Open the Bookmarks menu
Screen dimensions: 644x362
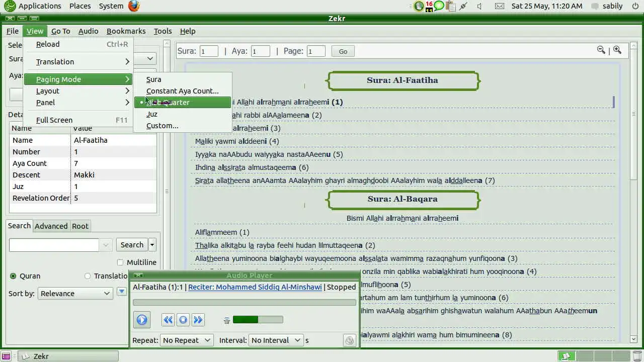(x=126, y=31)
